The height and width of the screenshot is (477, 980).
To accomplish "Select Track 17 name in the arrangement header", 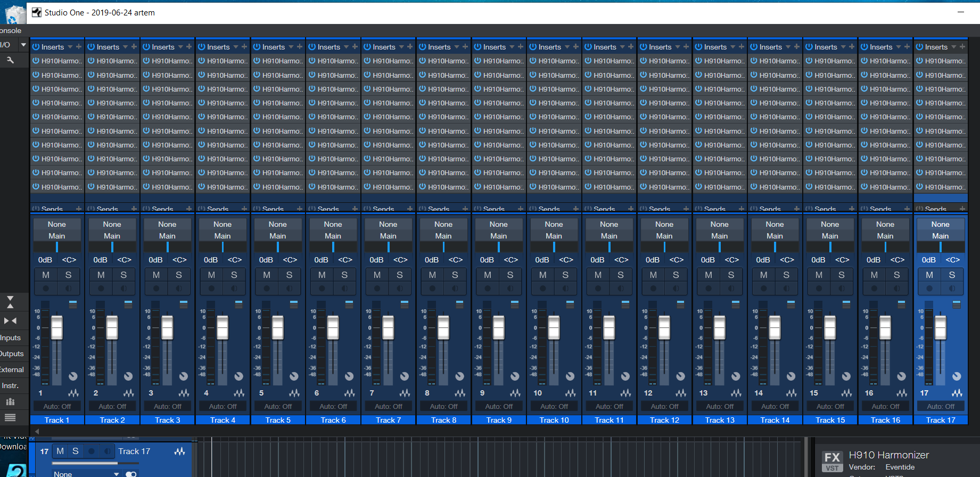I will (x=134, y=451).
